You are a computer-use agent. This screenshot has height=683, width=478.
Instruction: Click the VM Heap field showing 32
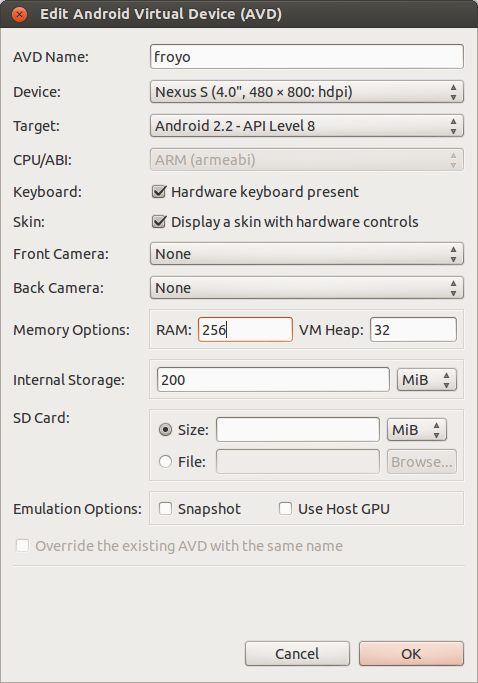413,330
